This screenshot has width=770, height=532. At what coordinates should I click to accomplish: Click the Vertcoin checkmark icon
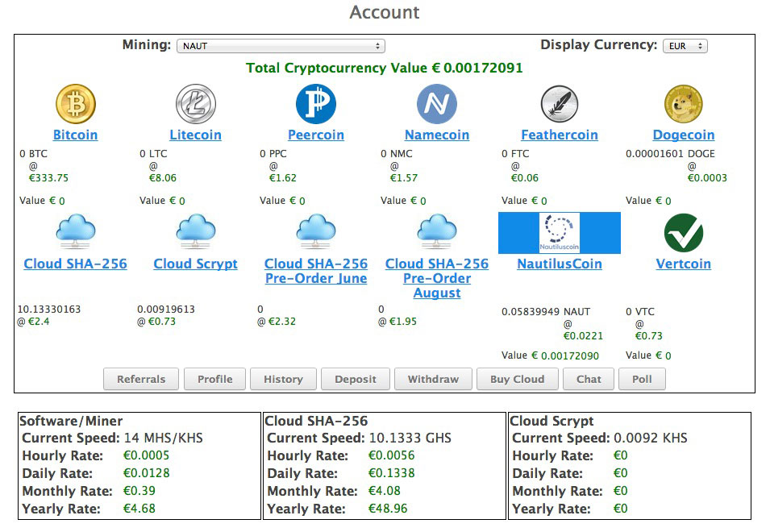(x=684, y=233)
